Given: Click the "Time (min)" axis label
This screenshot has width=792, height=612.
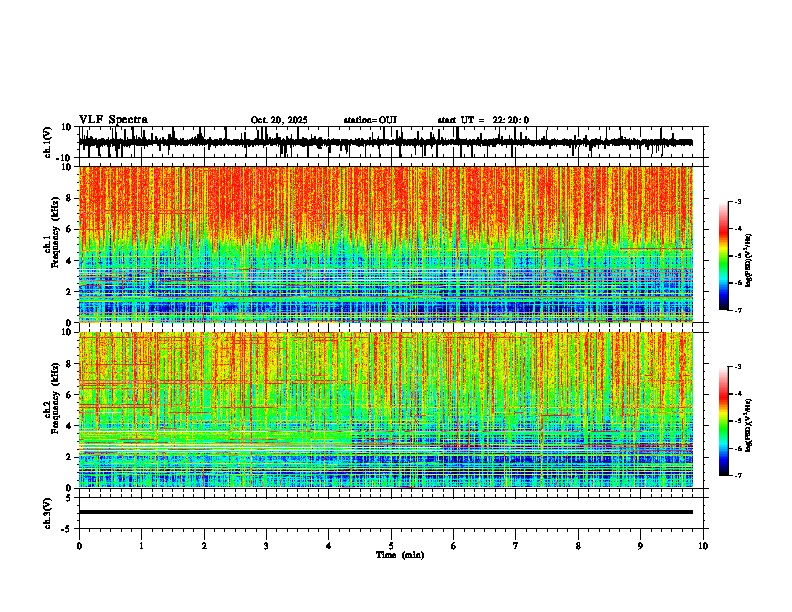Looking at the screenshot, I should [x=400, y=555].
